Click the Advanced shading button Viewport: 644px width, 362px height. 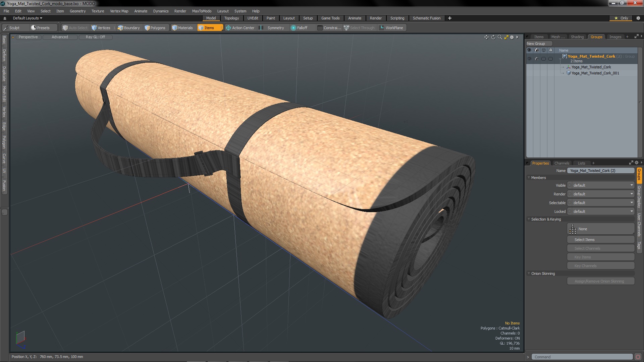click(x=60, y=37)
